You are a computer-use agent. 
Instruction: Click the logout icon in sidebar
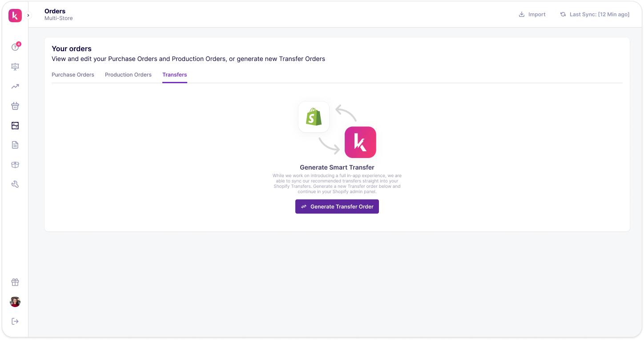click(15, 321)
